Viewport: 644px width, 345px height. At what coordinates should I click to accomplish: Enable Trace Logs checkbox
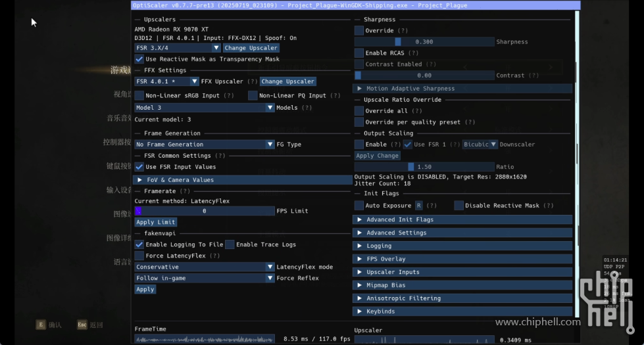coord(230,244)
